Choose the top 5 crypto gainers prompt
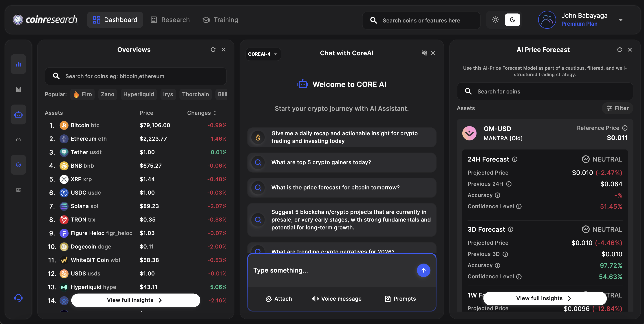 (342, 162)
